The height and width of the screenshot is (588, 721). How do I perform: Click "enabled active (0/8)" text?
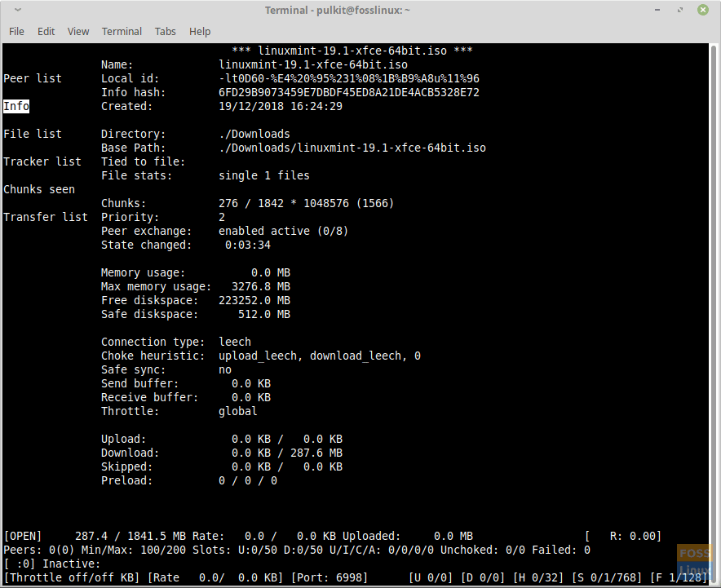(283, 231)
